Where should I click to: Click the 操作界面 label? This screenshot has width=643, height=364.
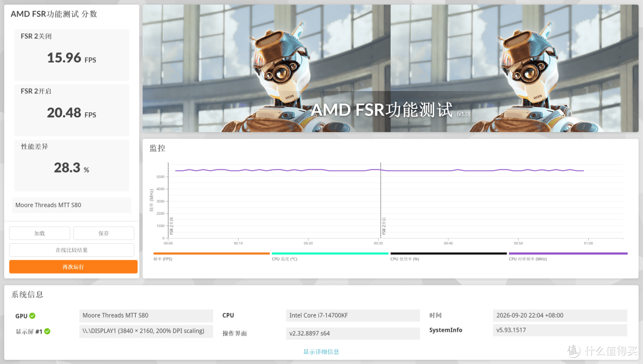pos(235,333)
